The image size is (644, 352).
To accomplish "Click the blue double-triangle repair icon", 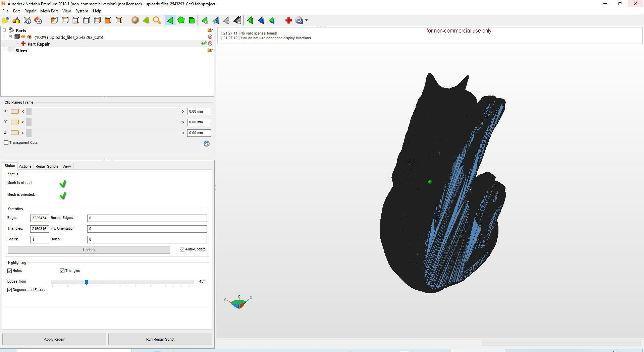I will [261, 20].
